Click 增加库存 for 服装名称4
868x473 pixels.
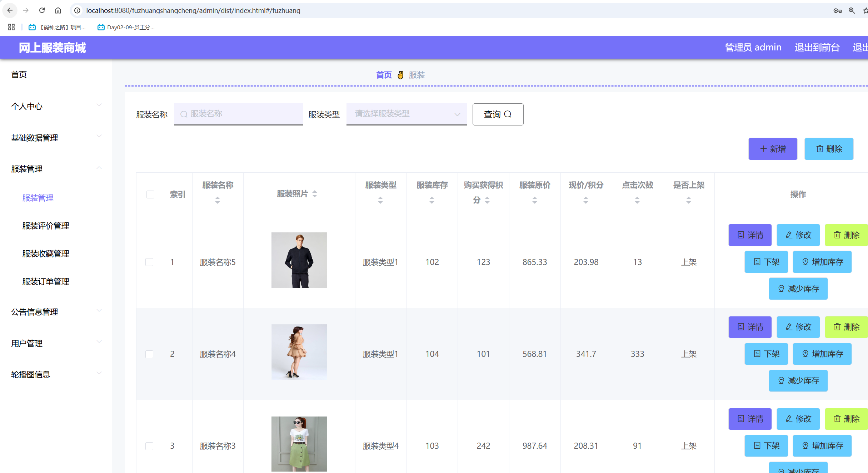(822, 354)
